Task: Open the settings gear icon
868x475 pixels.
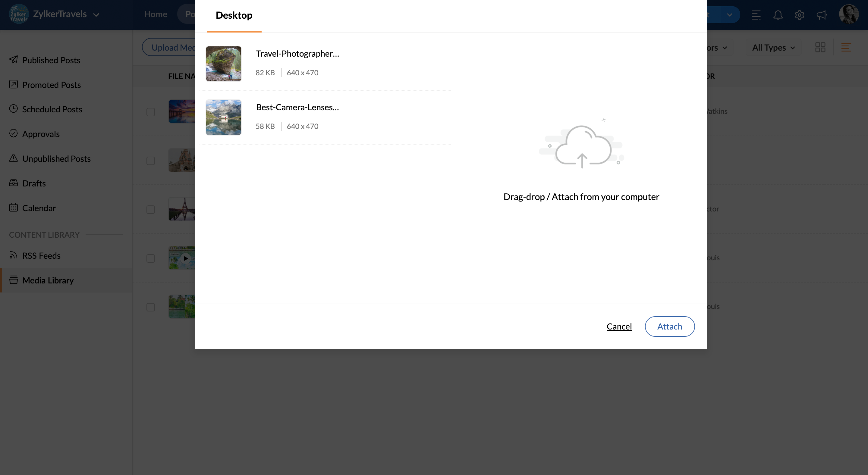Action: pos(799,15)
